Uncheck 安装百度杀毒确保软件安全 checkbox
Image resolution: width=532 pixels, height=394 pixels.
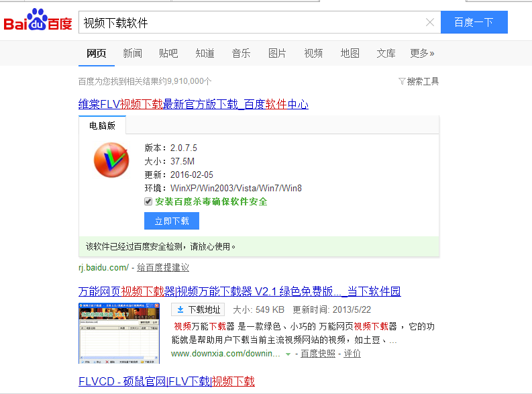(x=148, y=201)
